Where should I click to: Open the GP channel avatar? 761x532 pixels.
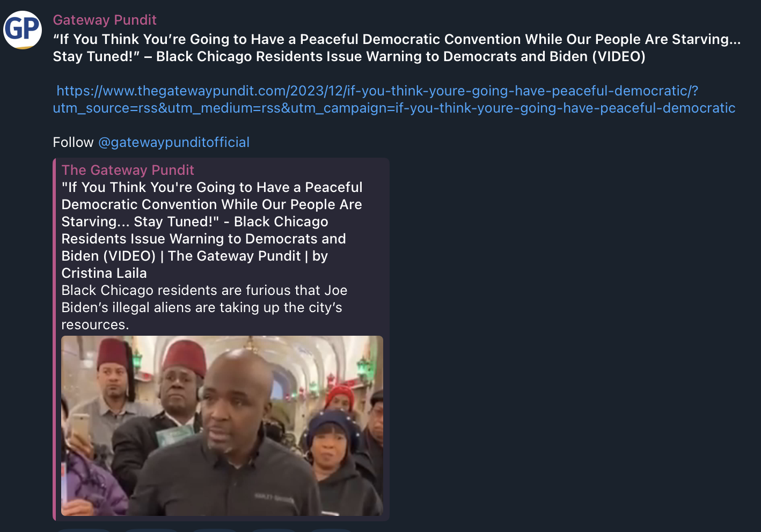(x=23, y=29)
